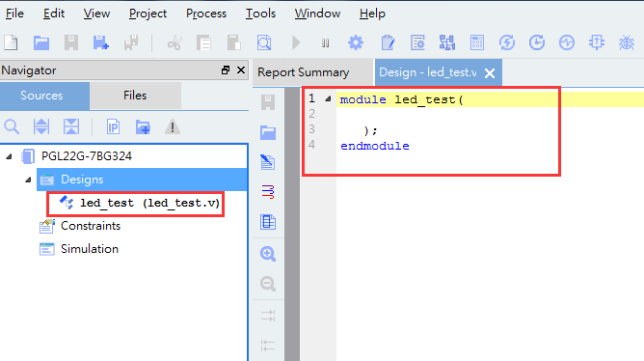Open the clock timing icon
Viewport: 644px width, 361px height.
coord(537,42)
